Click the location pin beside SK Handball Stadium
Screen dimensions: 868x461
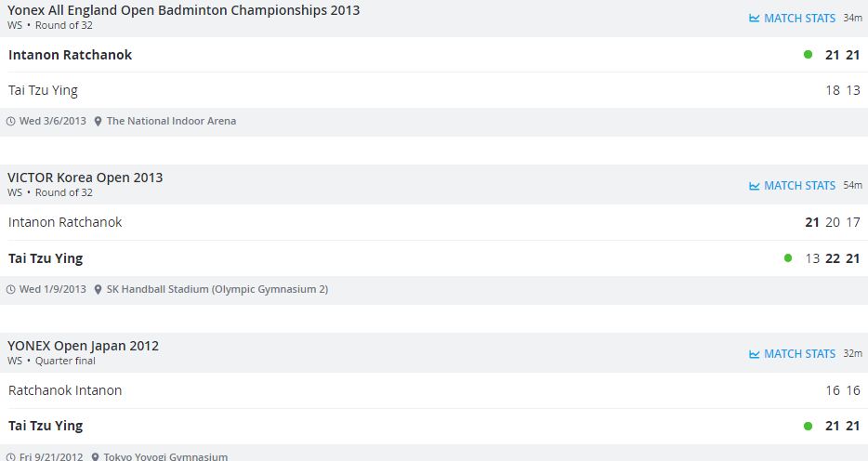click(x=99, y=289)
